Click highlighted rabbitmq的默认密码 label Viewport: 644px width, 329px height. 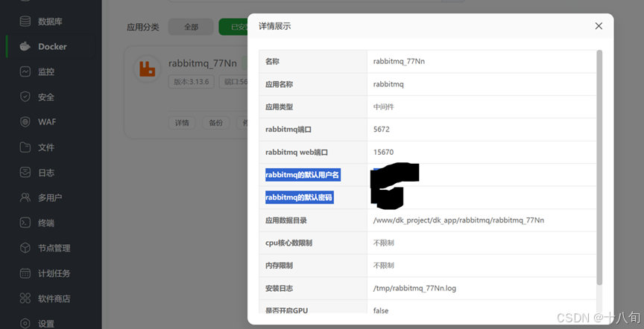[299, 197]
